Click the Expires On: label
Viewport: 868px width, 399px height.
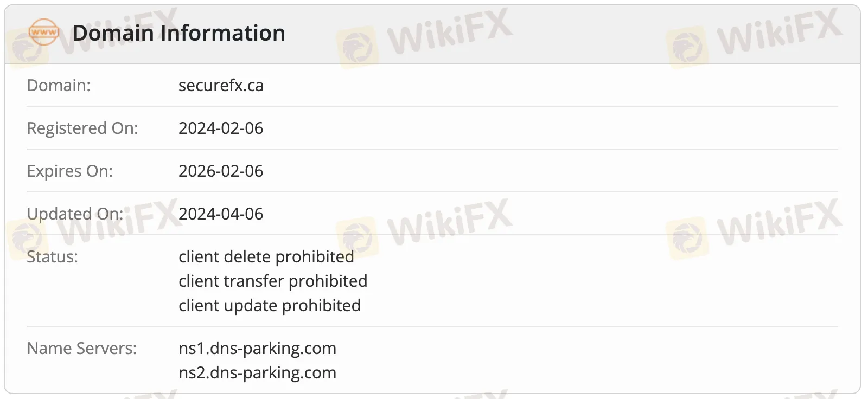coord(70,171)
